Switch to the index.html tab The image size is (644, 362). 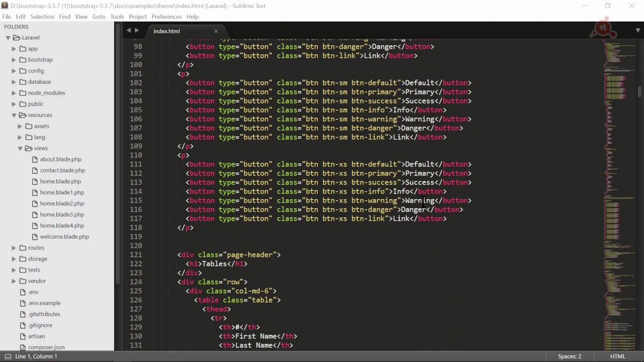click(167, 31)
